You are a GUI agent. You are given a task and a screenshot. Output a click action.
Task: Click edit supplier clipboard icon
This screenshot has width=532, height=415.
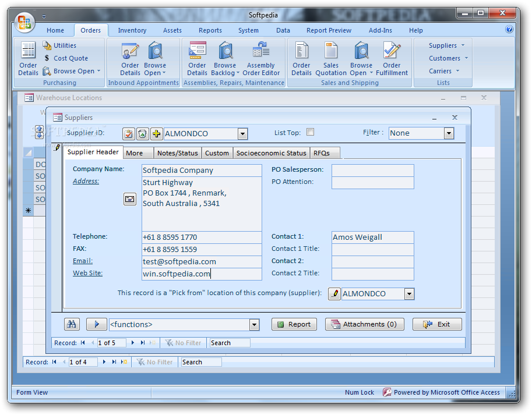129,134
